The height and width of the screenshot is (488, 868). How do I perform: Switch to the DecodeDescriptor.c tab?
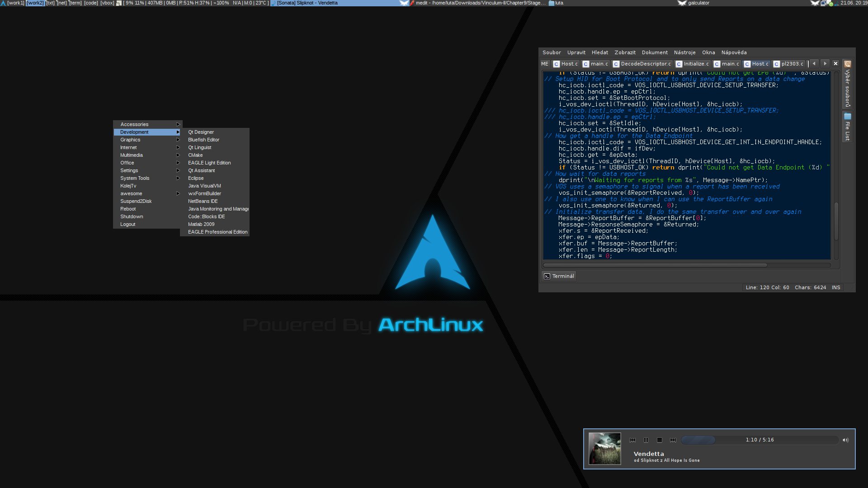642,64
